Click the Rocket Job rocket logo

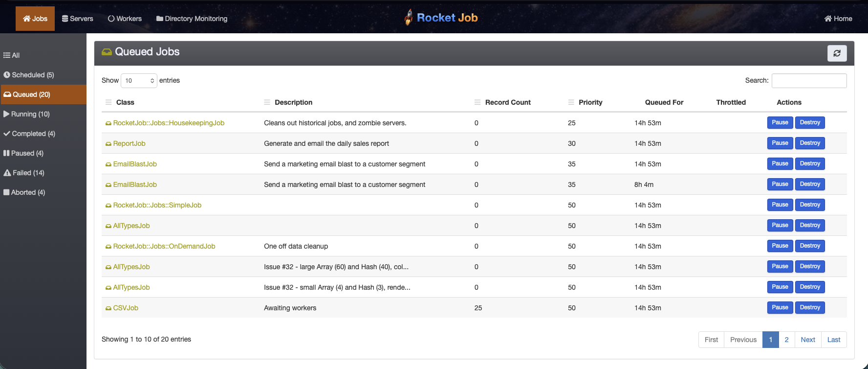coord(409,18)
